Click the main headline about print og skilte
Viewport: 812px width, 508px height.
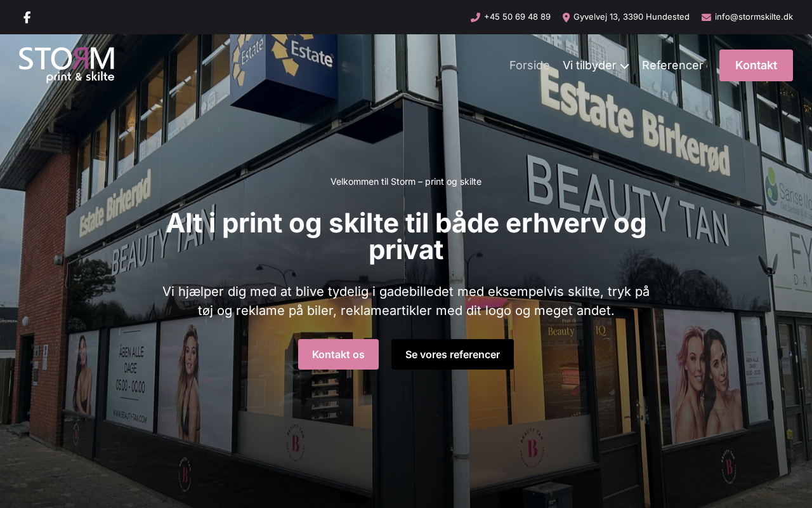click(x=406, y=236)
